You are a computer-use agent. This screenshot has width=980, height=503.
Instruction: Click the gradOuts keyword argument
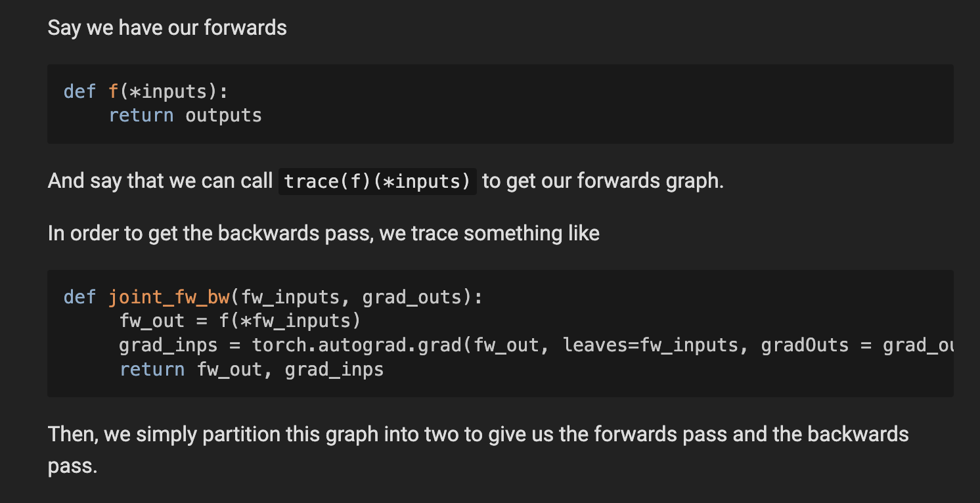point(805,345)
